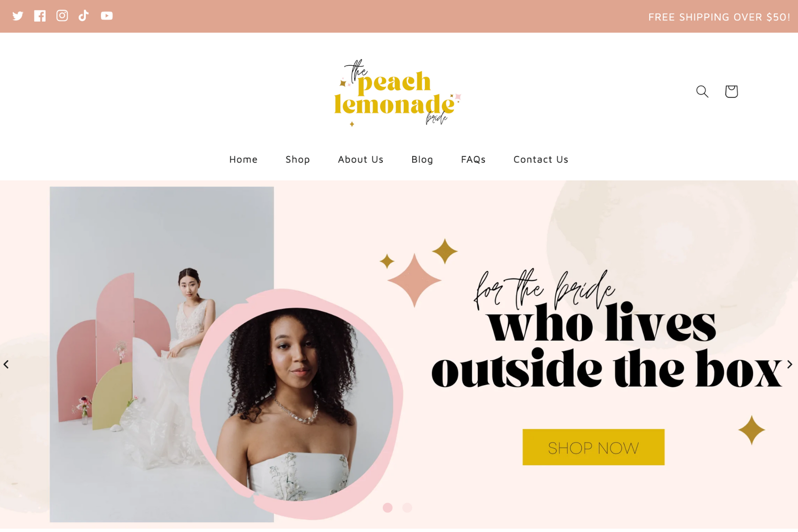Select the first slideshow dot
The height and width of the screenshot is (532, 798).
tap(388, 507)
